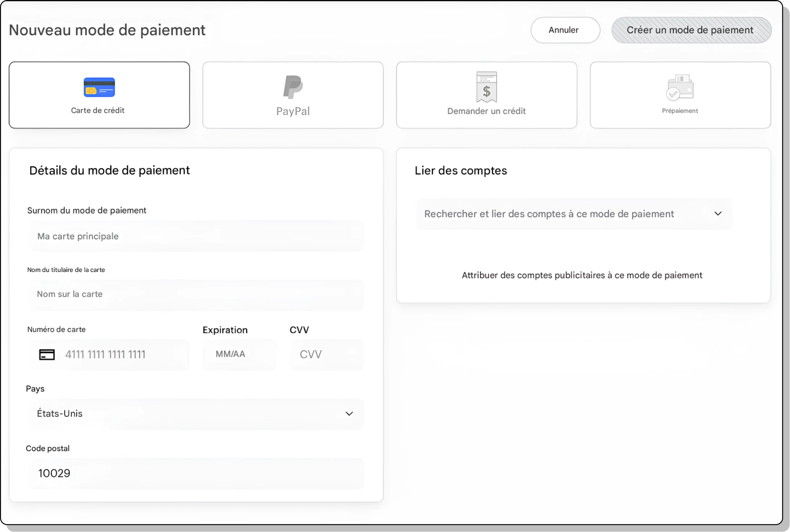This screenshot has width=790, height=532.
Task: Click the Détails du mode de paiement heading
Action: (109, 170)
